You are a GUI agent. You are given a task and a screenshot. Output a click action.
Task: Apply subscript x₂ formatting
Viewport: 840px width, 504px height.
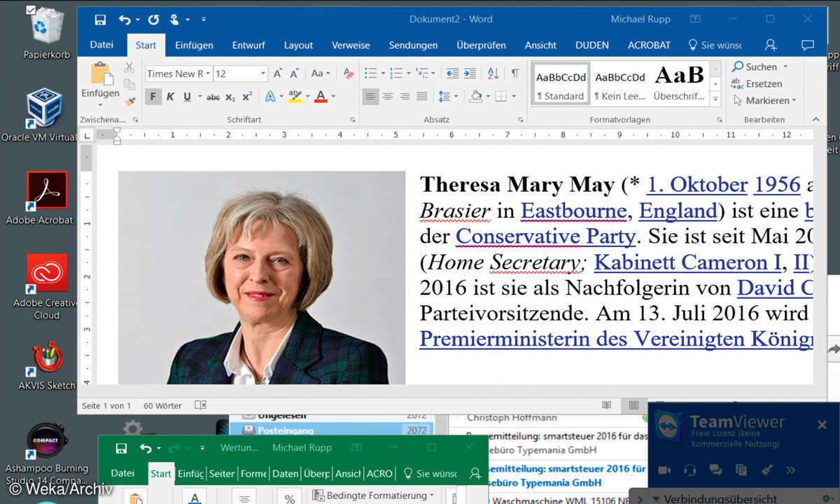coord(231,97)
